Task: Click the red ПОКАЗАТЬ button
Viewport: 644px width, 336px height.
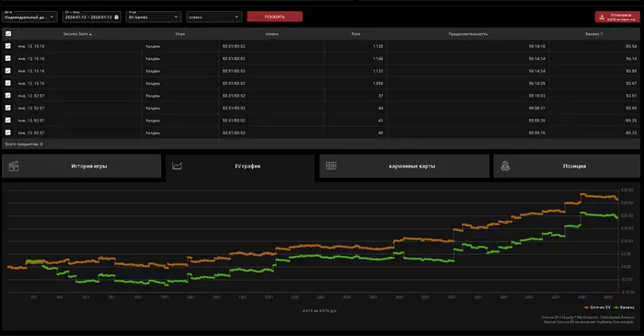Action: click(275, 17)
